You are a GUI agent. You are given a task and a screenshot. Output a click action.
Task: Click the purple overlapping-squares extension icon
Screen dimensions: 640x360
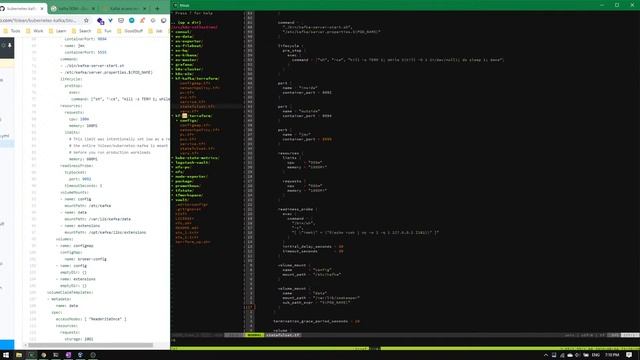(x=100, y=21)
